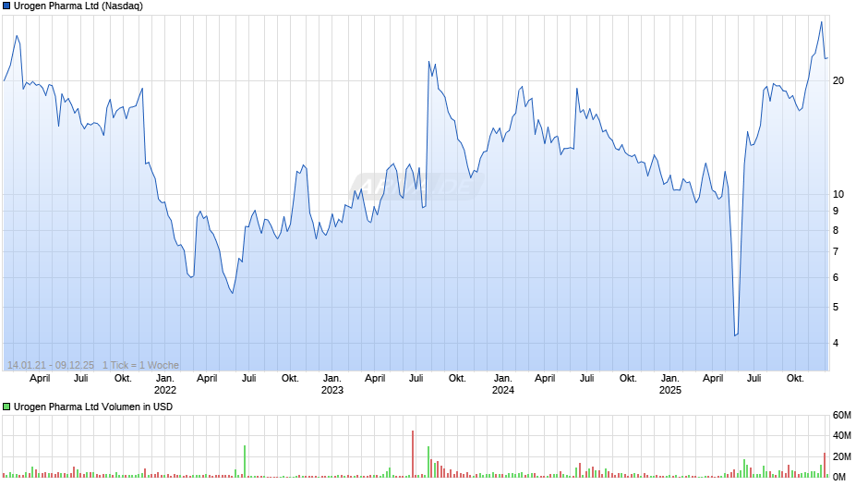The height and width of the screenshot is (486, 868).
Task: Click the 'Jan. 2022' axis label
Action: coord(165,384)
